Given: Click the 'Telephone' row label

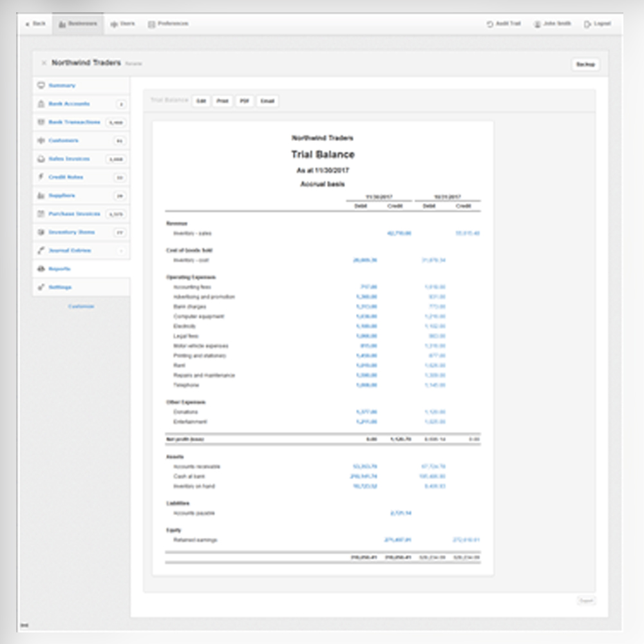Looking at the screenshot, I should coord(186,385).
